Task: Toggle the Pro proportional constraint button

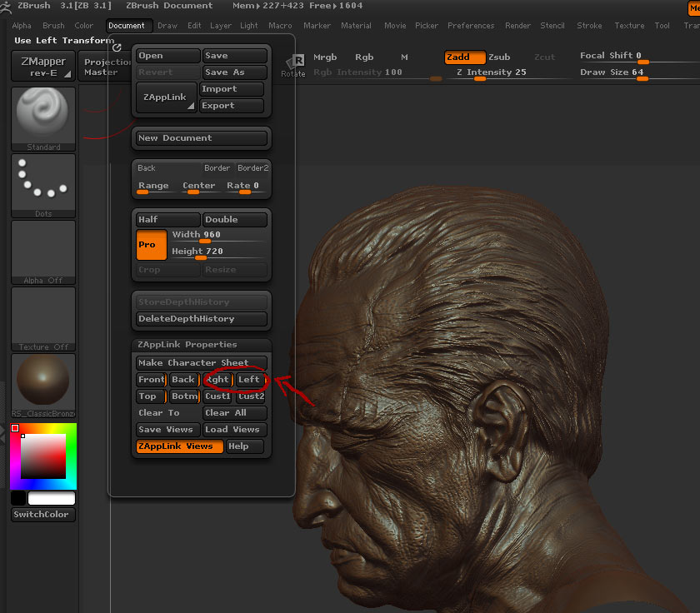Action: (152, 245)
